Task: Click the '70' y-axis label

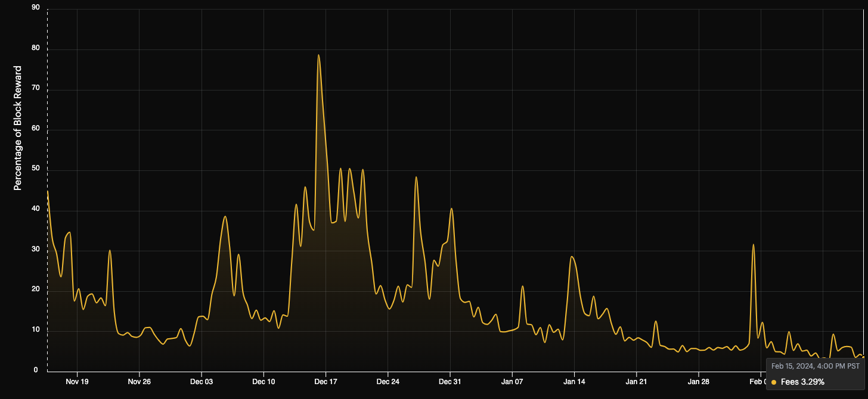Action: click(35, 88)
